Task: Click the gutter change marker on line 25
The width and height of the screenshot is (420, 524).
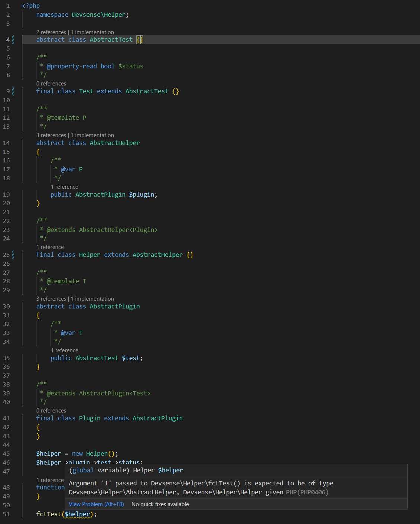Action: pyautogui.click(x=13, y=255)
